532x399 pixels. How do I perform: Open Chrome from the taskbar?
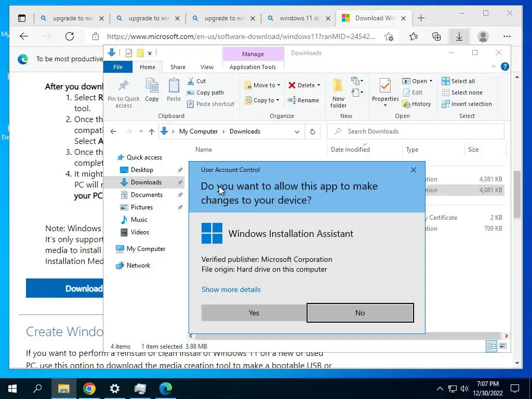tap(89, 389)
